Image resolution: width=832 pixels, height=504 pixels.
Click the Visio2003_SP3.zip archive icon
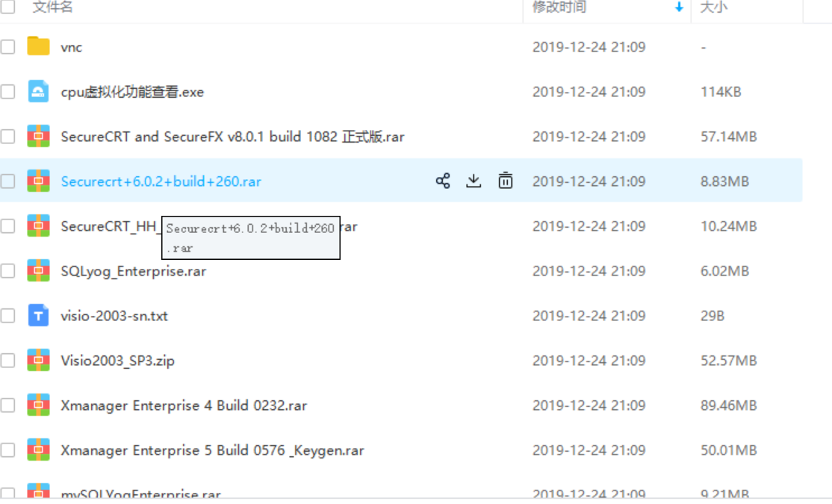click(38, 360)
